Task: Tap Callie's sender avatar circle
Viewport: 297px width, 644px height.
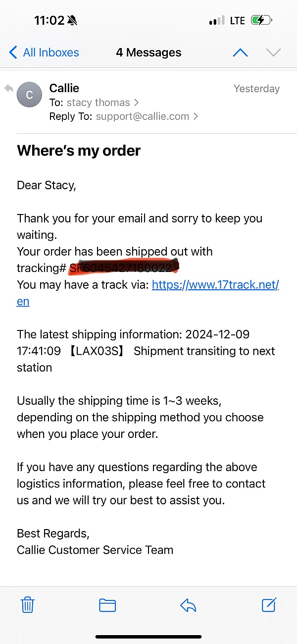Action: coord(29,95)
